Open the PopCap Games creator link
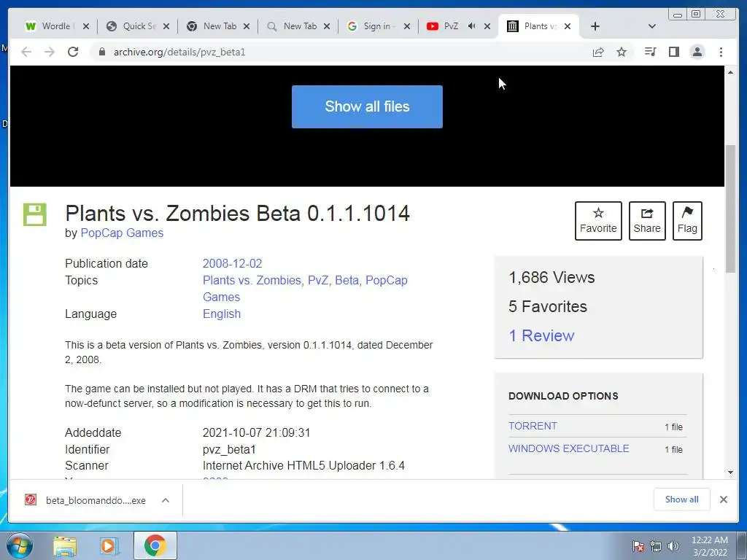 point(122,233)
